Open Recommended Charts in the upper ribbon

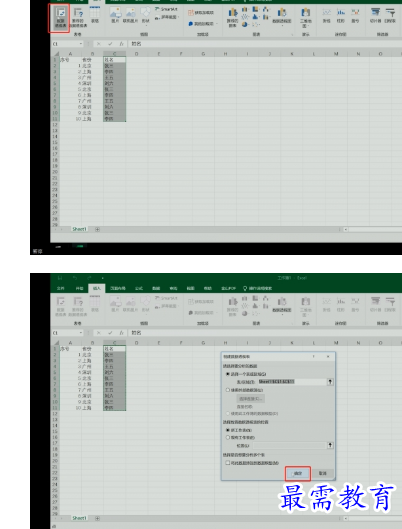tap(232, 18)
